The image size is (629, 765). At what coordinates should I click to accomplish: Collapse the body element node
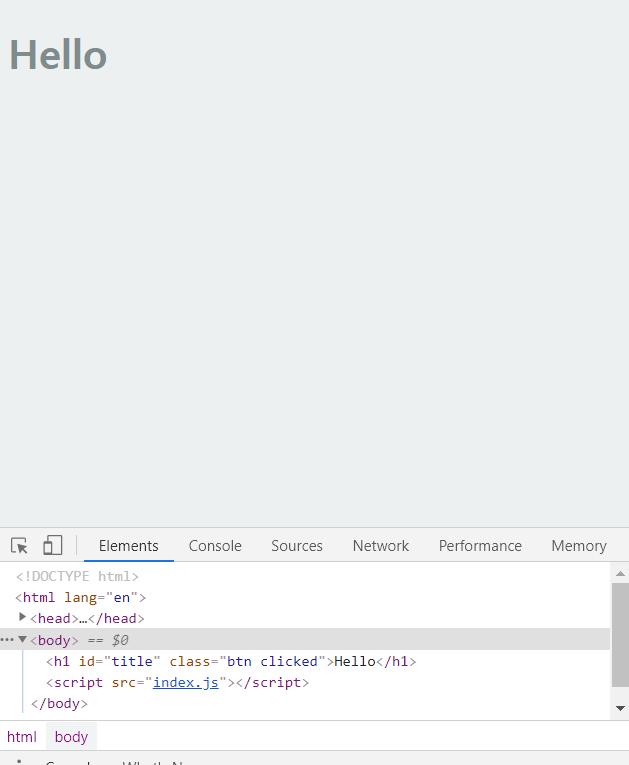[x=22, y=639]
